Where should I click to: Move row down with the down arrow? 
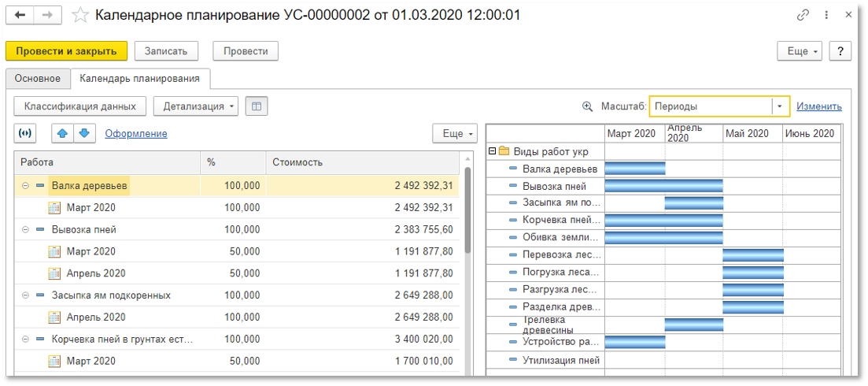[85, 133]
